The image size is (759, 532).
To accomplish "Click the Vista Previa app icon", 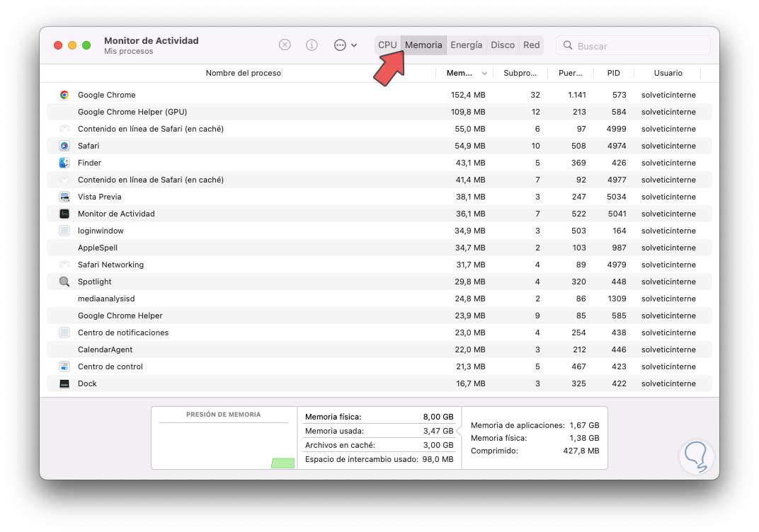I will (x=64, y=197).
